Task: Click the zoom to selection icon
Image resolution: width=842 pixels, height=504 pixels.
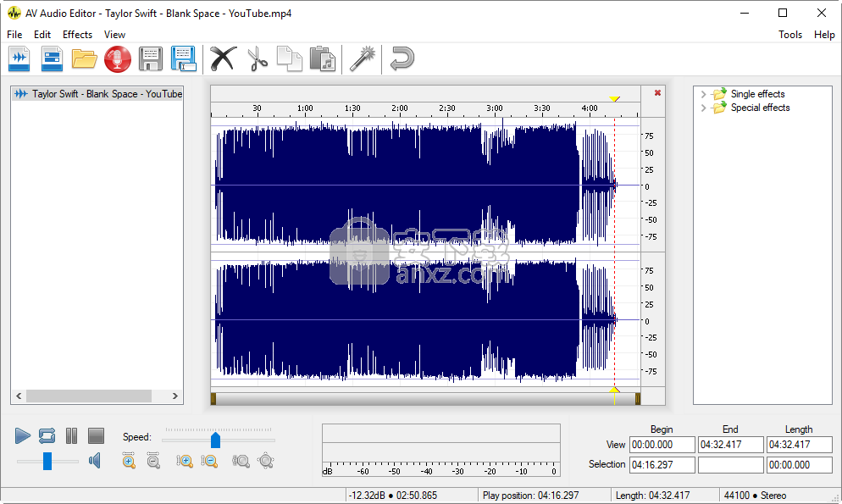Action: 241,461
